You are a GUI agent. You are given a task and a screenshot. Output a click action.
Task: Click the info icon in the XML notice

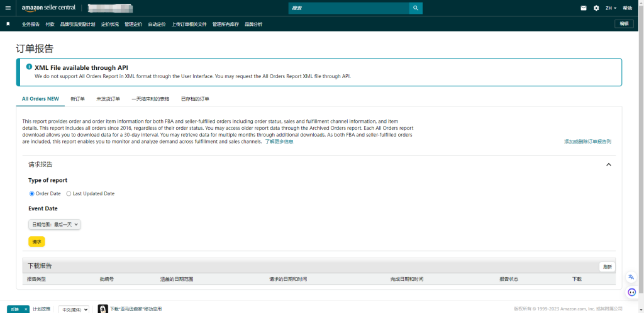pyautogui.click(x=29, y=67)
